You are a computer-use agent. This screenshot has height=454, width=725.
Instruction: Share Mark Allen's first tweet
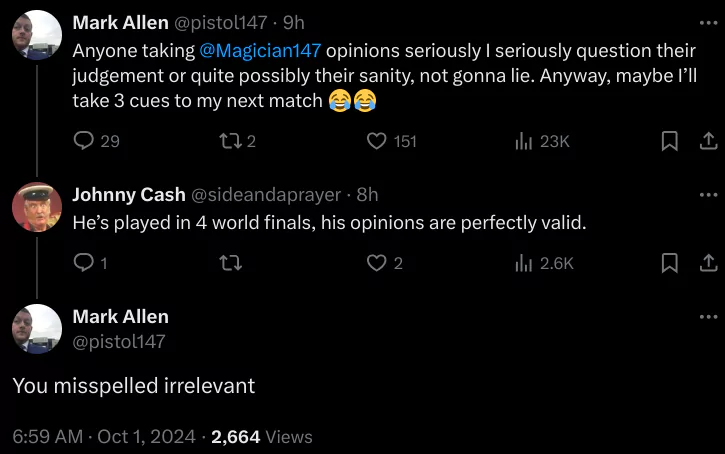[706, 142]
